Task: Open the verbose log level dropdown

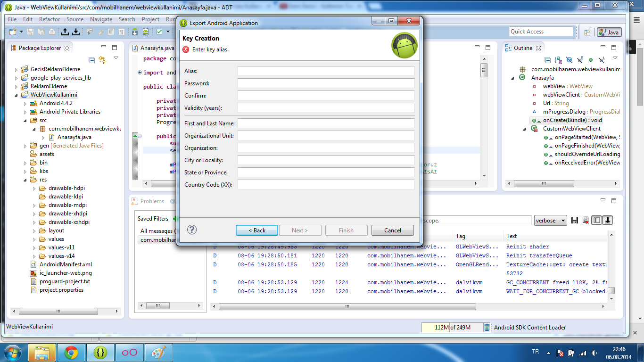Action: [550, 221]
